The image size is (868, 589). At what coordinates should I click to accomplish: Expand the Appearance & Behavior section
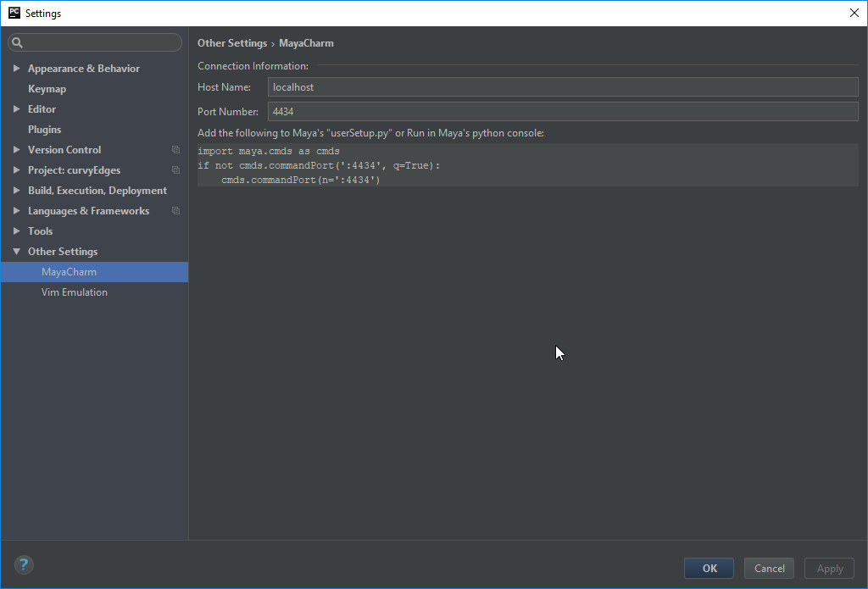(16, 69)
